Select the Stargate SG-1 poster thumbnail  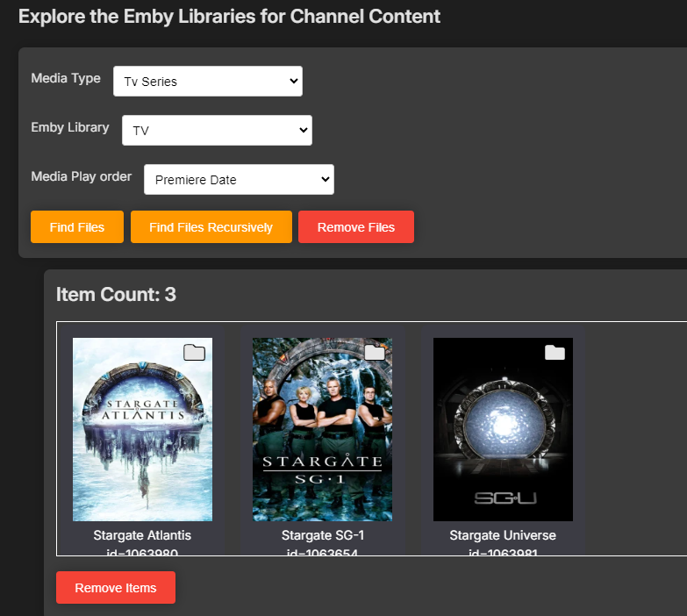pyautogui.click(x=323, y=429)
